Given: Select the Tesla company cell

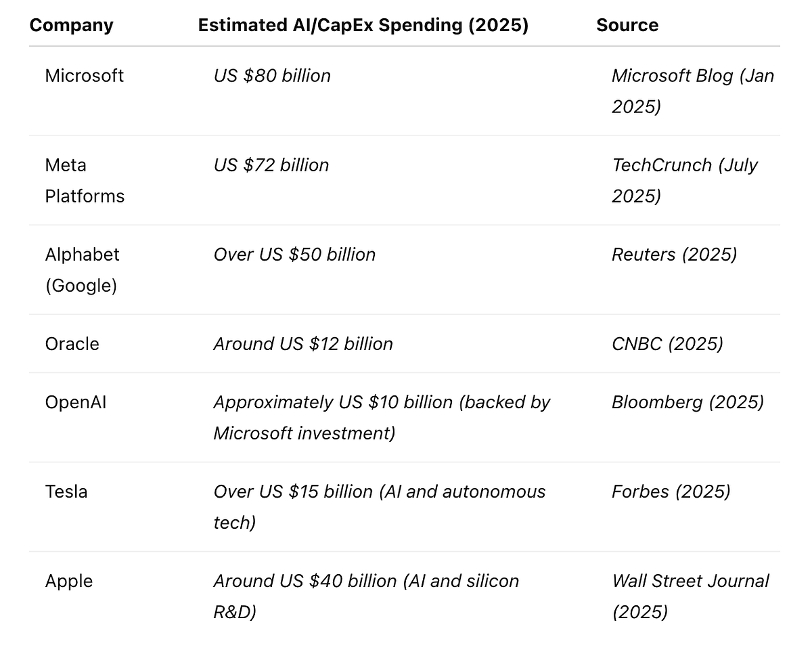Looking at the screenshot, I should (66, 492).
